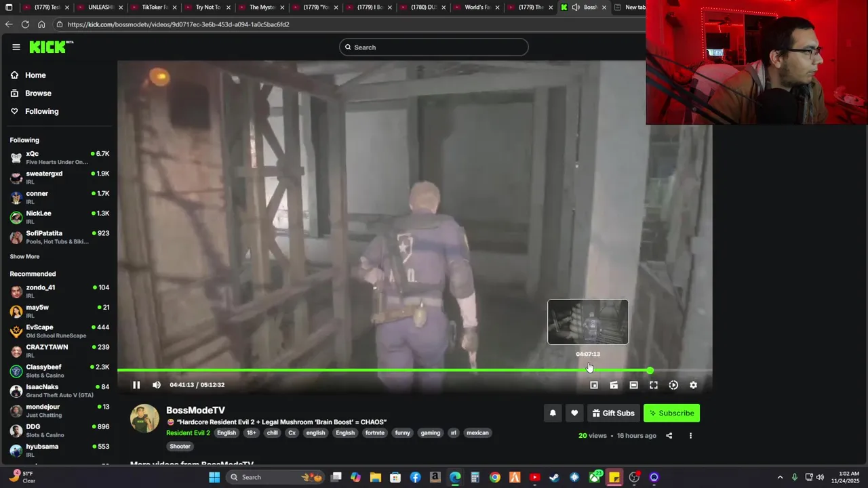Reload the current page
The width and height of the screenshot is (868, 488).
25,24
